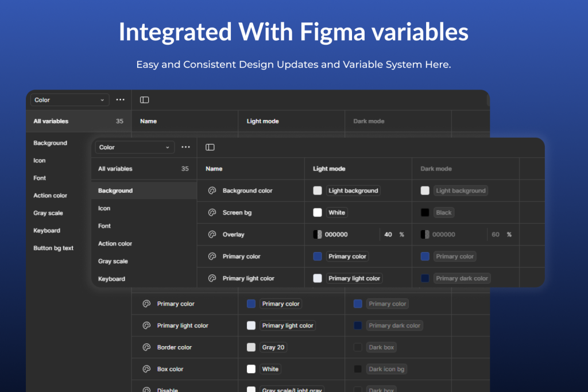This screenshot has height=392, width=588.
Task: Select Icon group in front panel
Action: pyautogui.click(x=105, y=208)
